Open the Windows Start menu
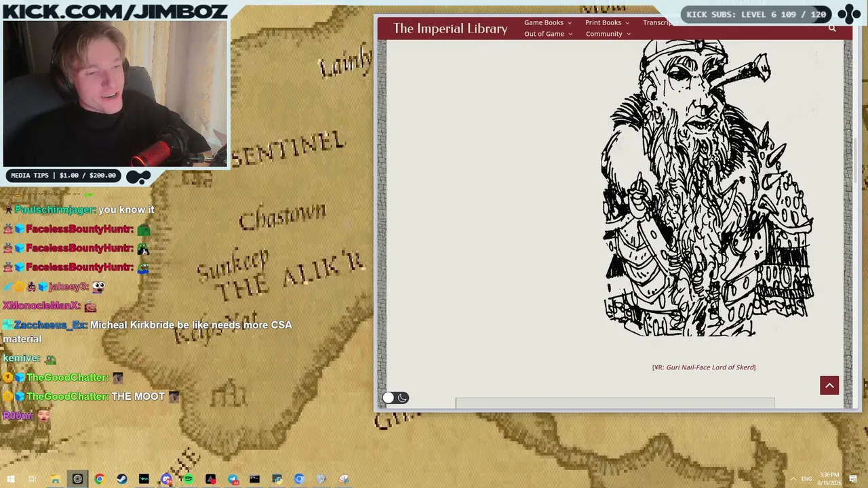The height and width of the screenshot is (488, 868). [x=11, y=479]
